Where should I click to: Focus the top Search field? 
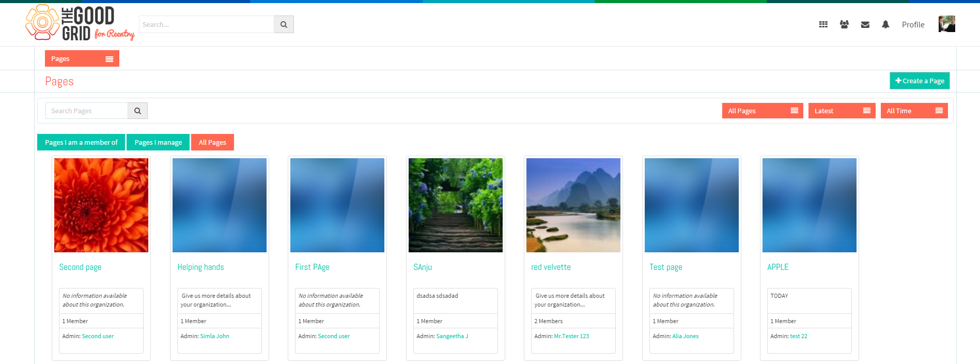point(207,24)
